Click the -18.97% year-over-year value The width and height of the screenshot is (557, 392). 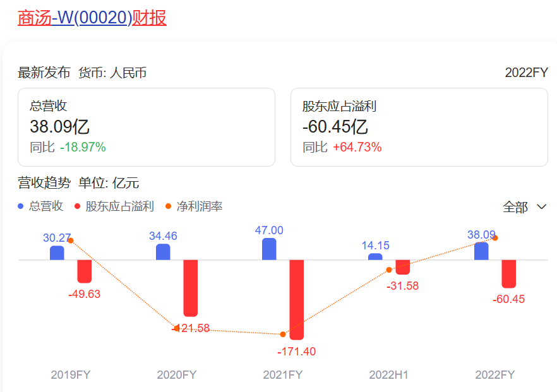83,147
